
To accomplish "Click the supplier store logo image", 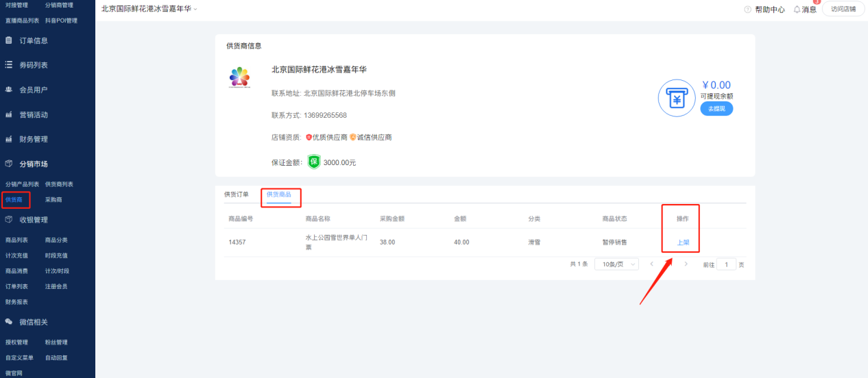I will pyautogui.click(x=240, y=78).
